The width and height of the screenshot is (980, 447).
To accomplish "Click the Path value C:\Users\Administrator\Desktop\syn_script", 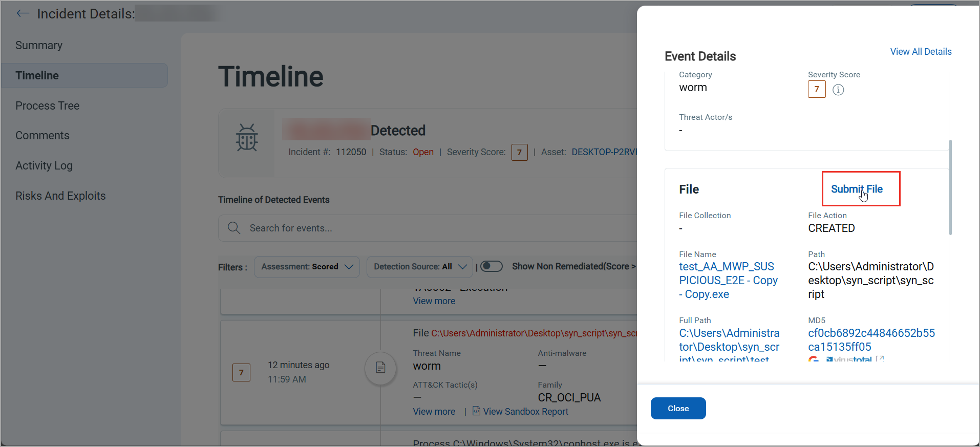I will pyautogui.click(x=871, y=280).
